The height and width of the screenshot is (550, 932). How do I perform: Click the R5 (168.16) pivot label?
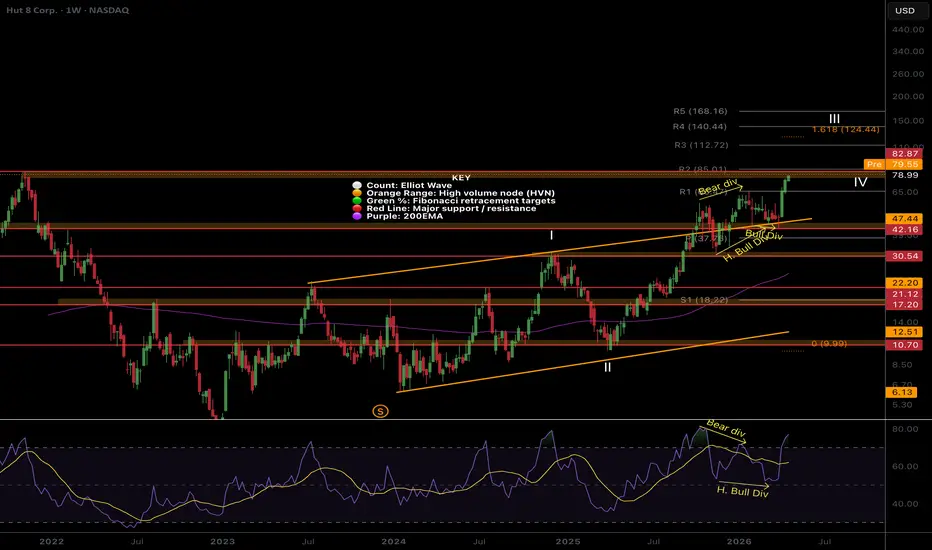coord(700,111)
